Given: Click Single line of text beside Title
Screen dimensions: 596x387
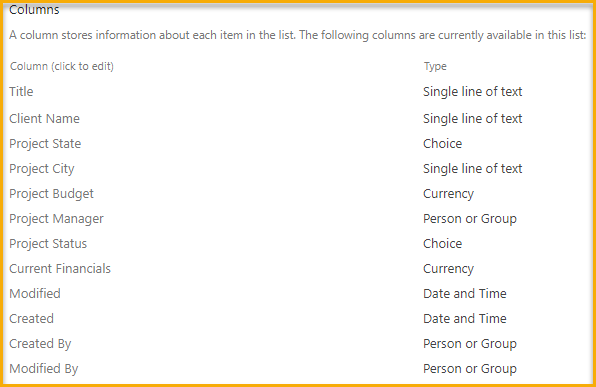Looking at the screenshot, I should click(472, 92).
